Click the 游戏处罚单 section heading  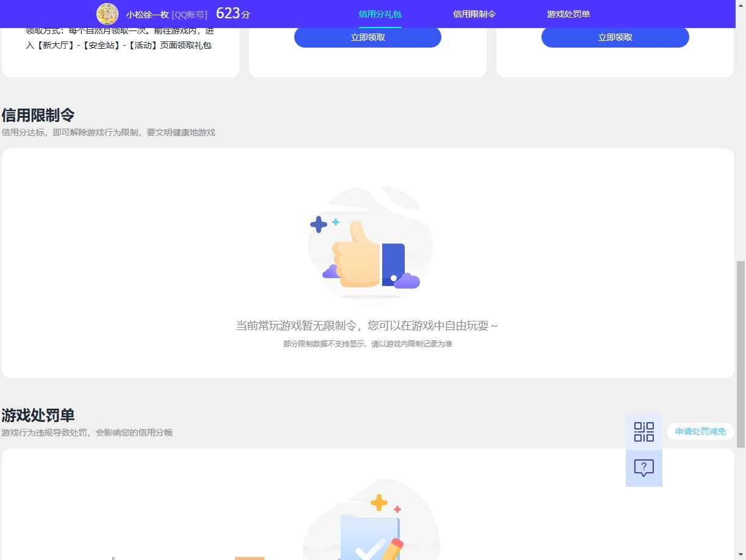click(38, 415)
